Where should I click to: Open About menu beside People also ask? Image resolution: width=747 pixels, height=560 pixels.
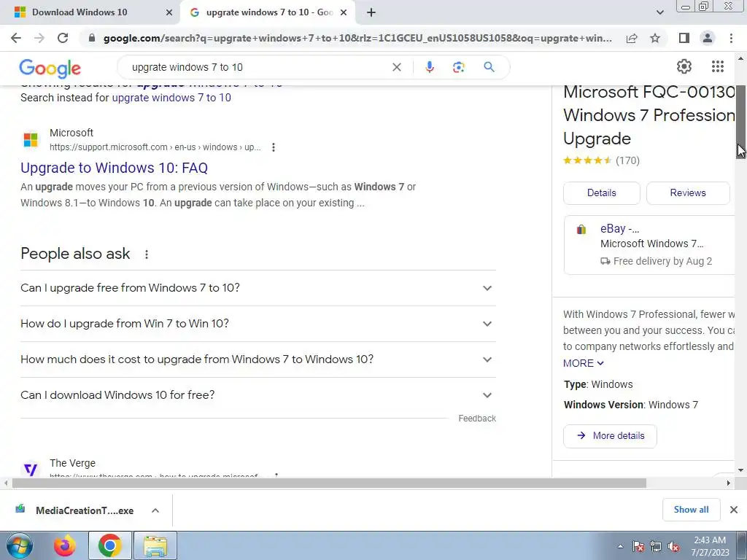pos(146,254)
